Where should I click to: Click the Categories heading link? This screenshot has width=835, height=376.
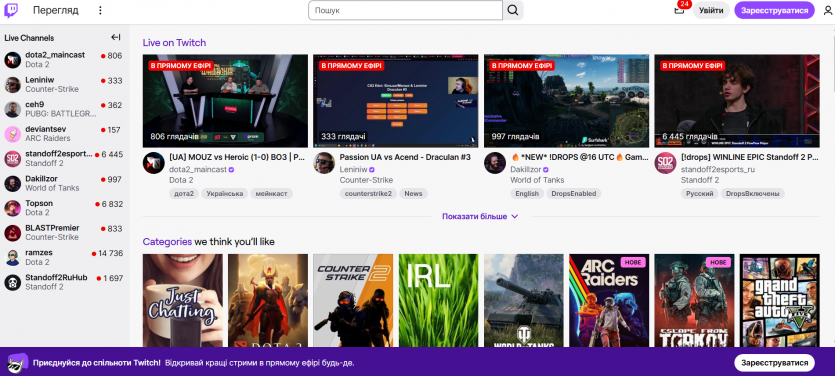pos(167,242)
